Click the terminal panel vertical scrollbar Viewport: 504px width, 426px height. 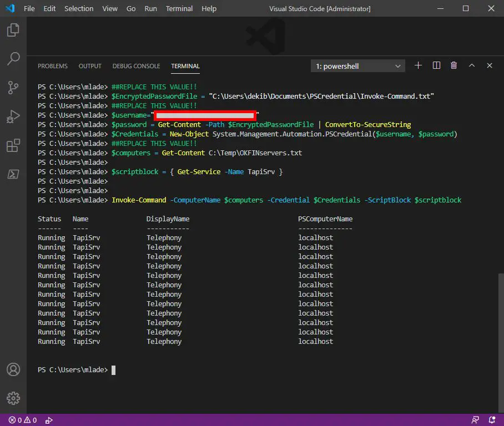501,343
